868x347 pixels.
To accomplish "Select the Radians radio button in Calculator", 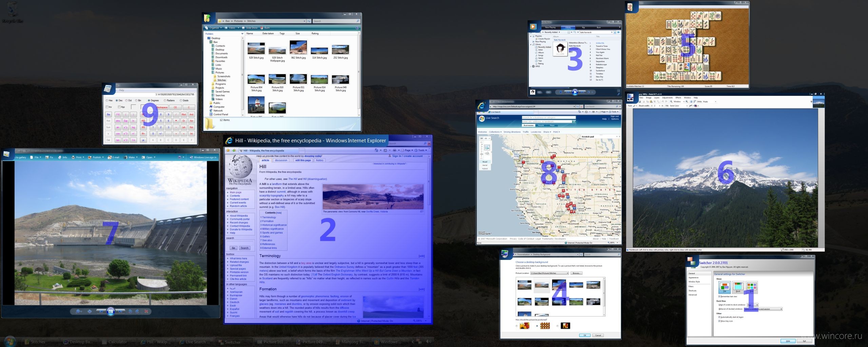I will click(170, 101).
